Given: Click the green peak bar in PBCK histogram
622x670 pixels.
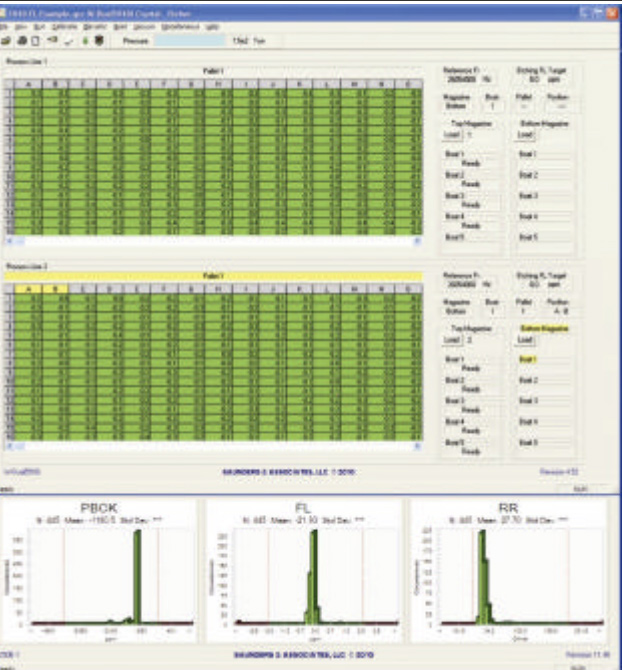Looking at the screenshot, I should tap(137, 576).
